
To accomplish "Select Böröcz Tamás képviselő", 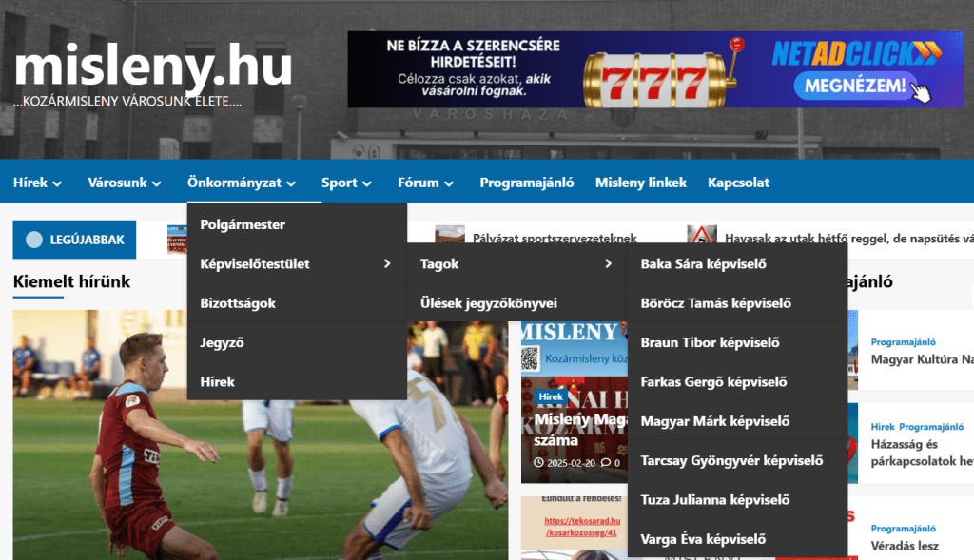I will click(738, 303).
